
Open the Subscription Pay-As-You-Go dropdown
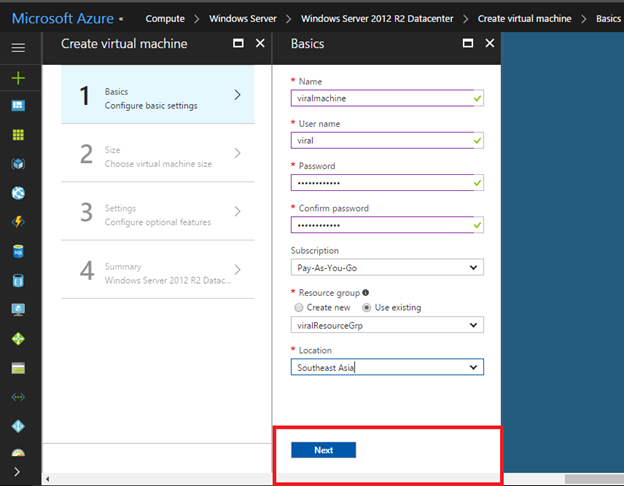tap(387, 267)
